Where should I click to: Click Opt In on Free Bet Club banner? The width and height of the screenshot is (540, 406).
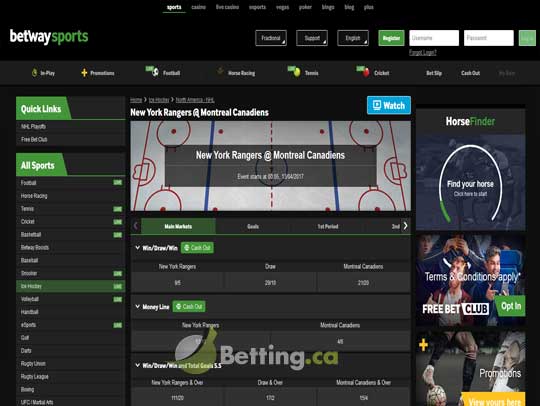click(x=511, y=305)
